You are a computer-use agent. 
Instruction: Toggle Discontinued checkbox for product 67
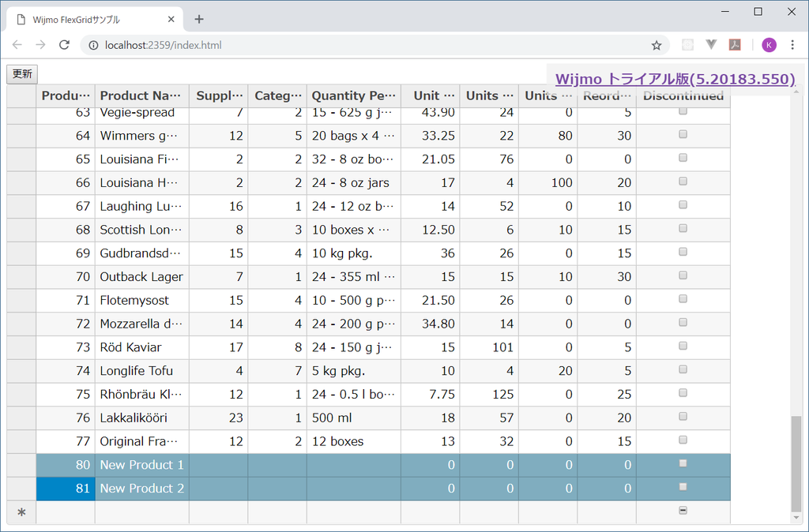683,205
